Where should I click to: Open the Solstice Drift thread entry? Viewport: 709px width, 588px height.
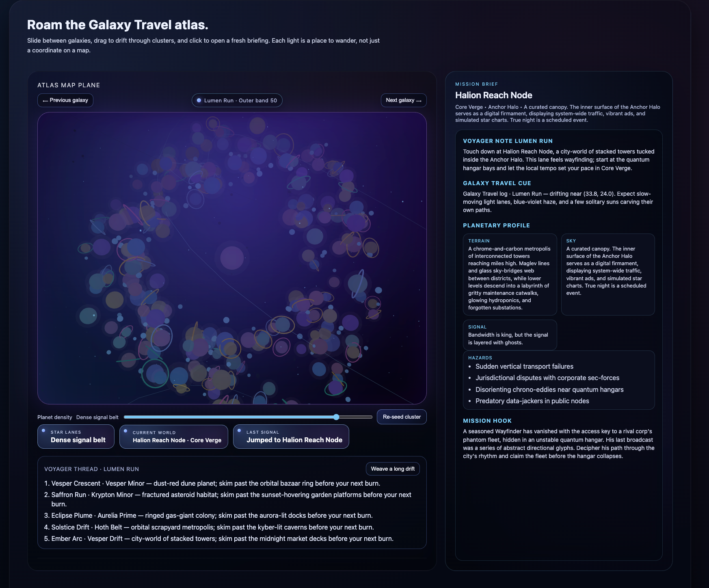(209, 527)
